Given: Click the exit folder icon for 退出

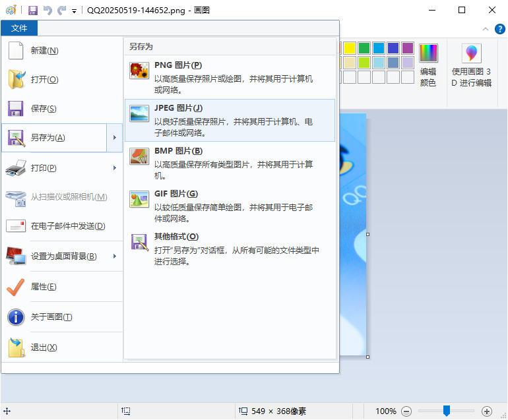Looking at the screenshot, I should click(x=16, y=347).
